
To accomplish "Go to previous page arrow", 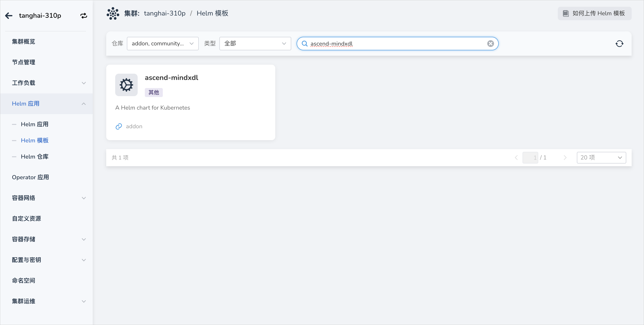I will point(516,157).
